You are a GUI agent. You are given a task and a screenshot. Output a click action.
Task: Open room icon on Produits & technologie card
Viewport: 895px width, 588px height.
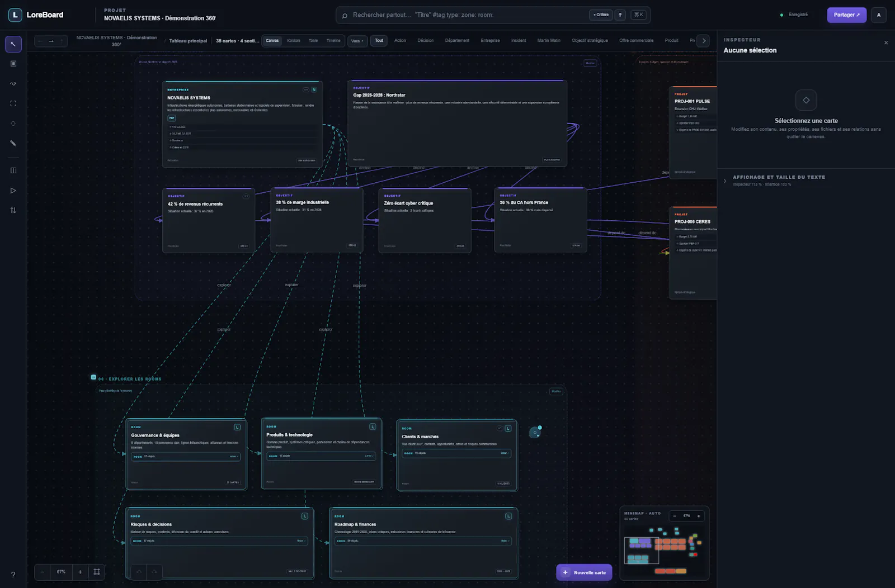(373, 426)
